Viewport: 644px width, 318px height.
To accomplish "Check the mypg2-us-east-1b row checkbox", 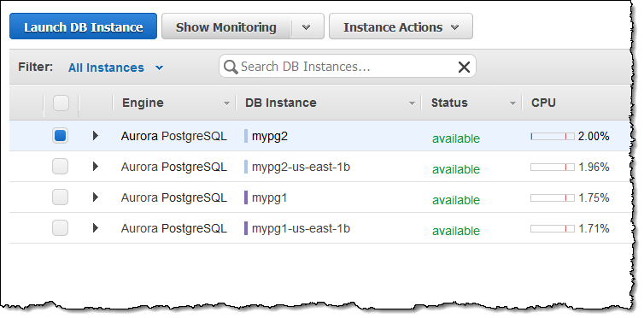I will click(61, 167).
